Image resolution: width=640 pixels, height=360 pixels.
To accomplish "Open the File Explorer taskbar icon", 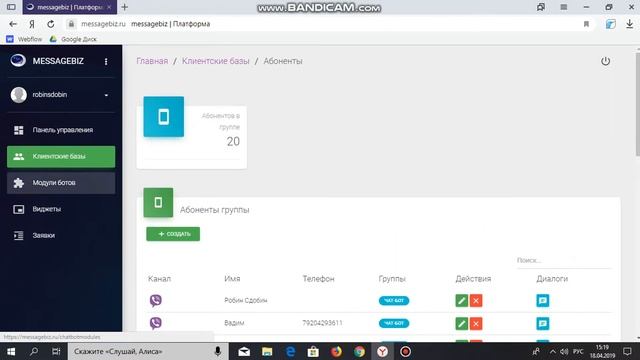I will point(267,351).
